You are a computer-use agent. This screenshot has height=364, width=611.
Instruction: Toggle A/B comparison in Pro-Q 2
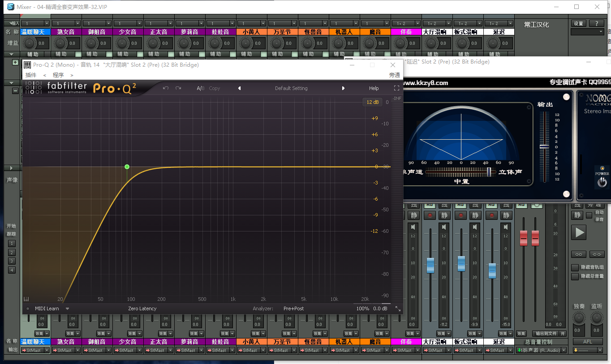(x=200, y=88)
